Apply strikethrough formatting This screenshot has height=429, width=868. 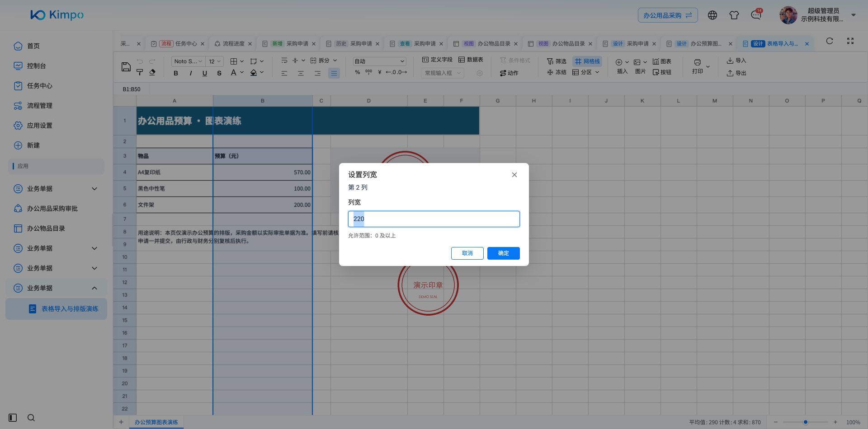[x=219, y=73]
